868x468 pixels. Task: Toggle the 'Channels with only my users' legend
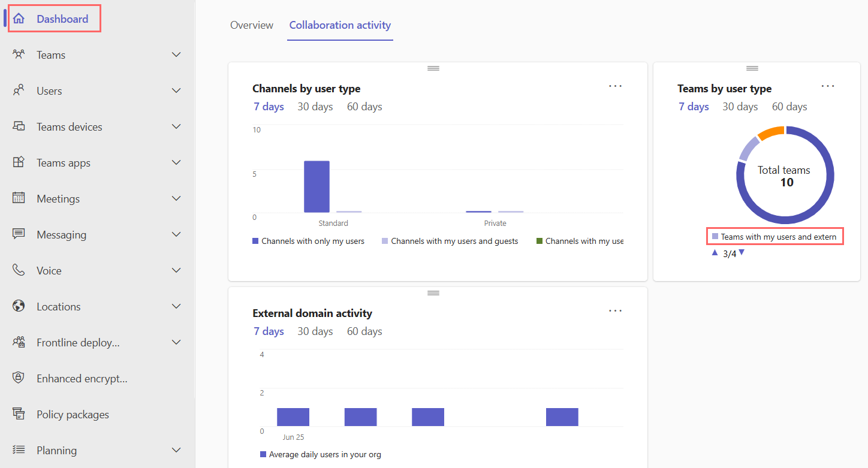tap(308, 240)
